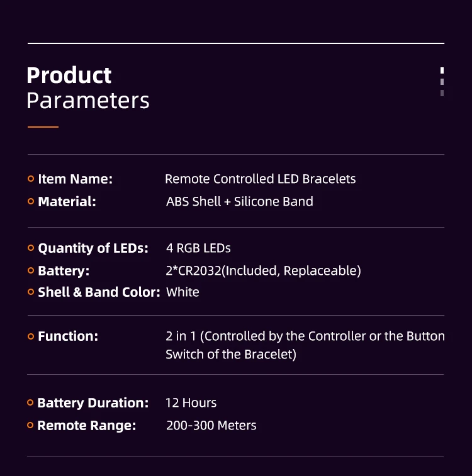The image size is (472, 476).
Task: Click the "200-300 Meters" remote range value
Action: point(211,426)
